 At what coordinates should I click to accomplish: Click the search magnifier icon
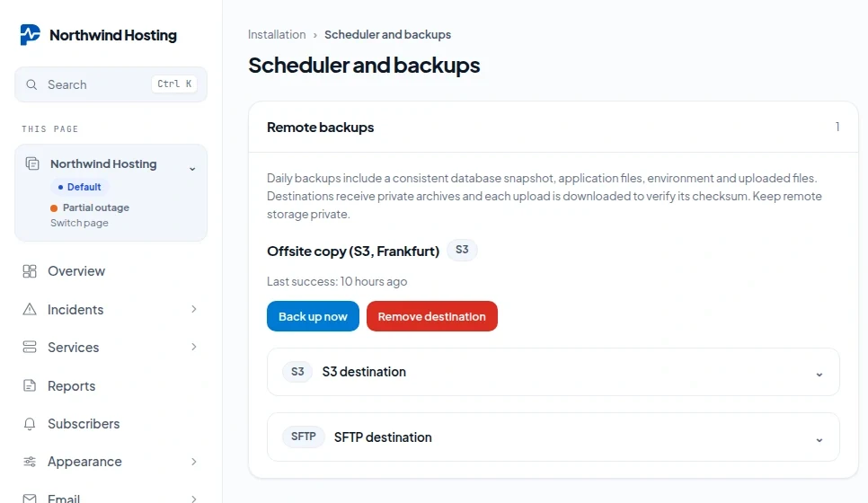31,84
